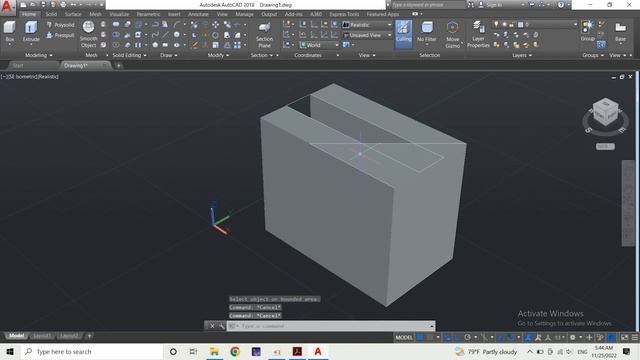This screenshot has height=360, width=640.
Task: Select the Move Gizmo tool
Action: coord(452,35)
